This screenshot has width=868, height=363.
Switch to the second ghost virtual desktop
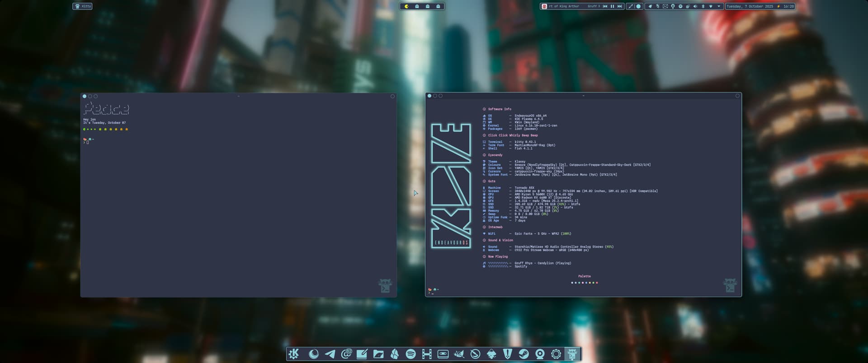(427, 6)
